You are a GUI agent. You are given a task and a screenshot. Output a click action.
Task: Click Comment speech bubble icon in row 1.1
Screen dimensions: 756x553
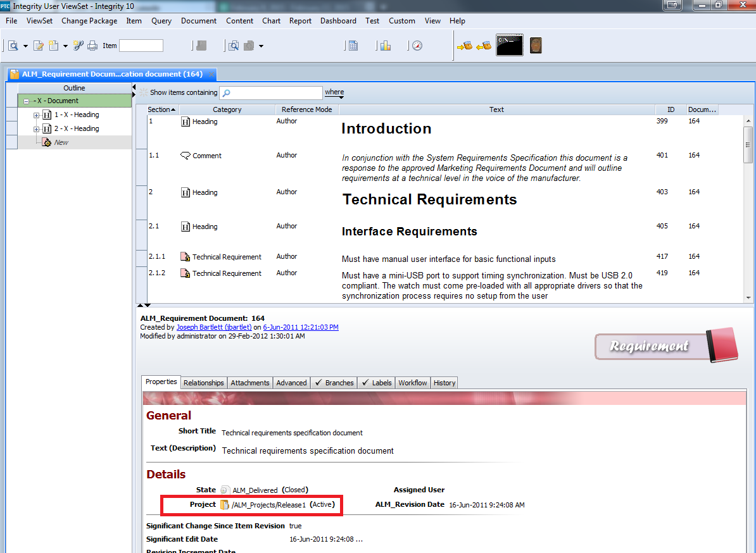185,156
